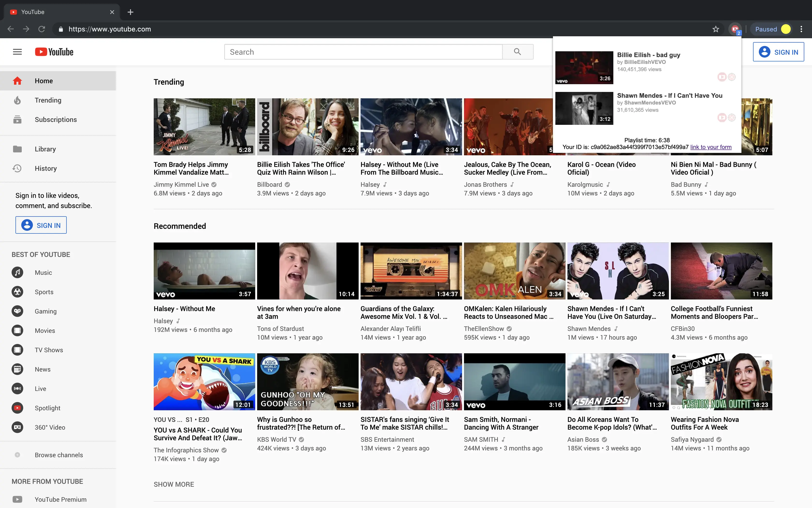Viewport: 812px width, 508px height.
Task: Click the address bar URL
Action: (110, 29)
